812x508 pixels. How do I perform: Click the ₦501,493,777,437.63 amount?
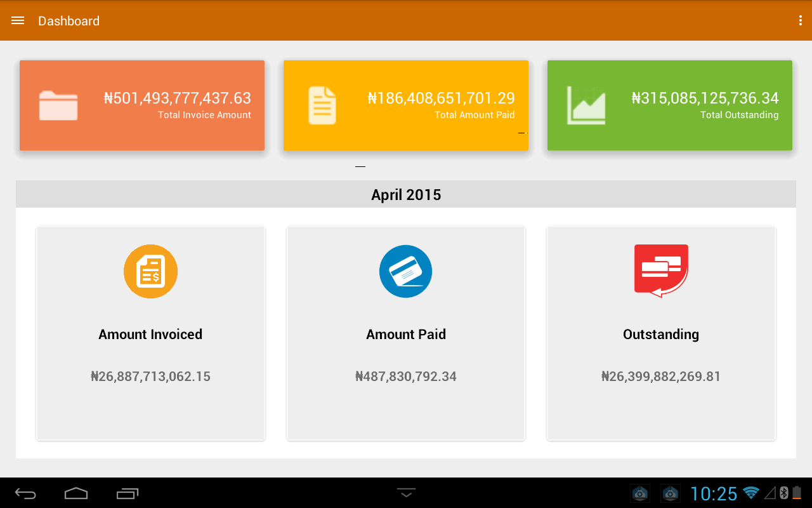[178, 98]
